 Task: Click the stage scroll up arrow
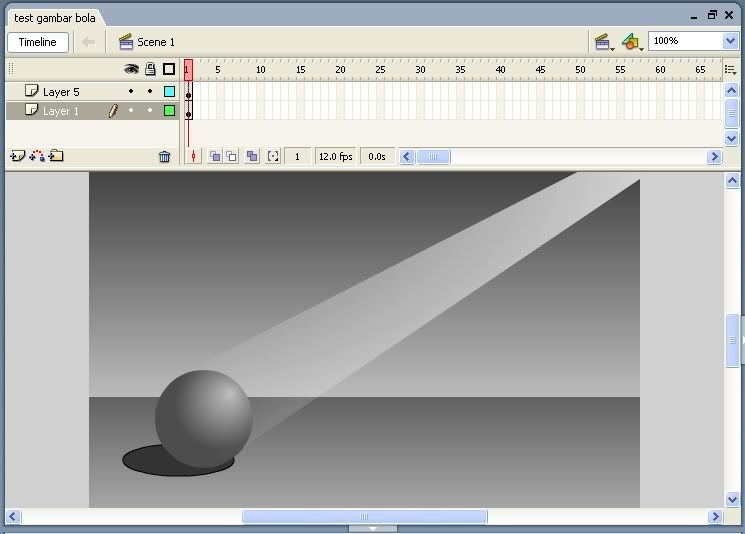[x=732, y=181]
